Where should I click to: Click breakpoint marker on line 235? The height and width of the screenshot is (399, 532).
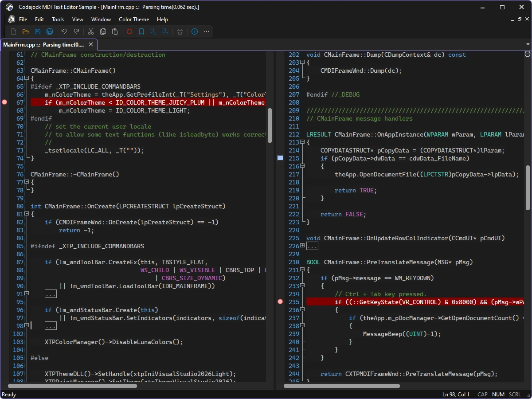280,302
